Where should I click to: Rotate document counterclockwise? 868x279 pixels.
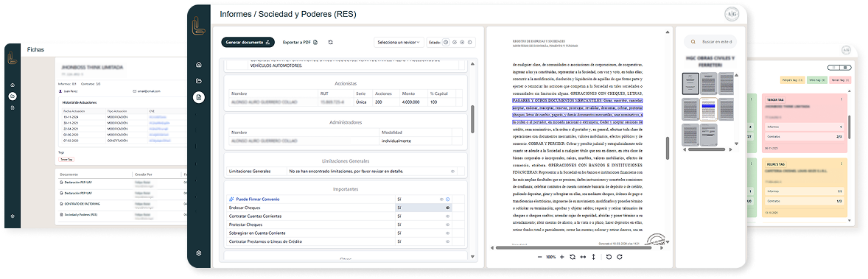(609, 257)
